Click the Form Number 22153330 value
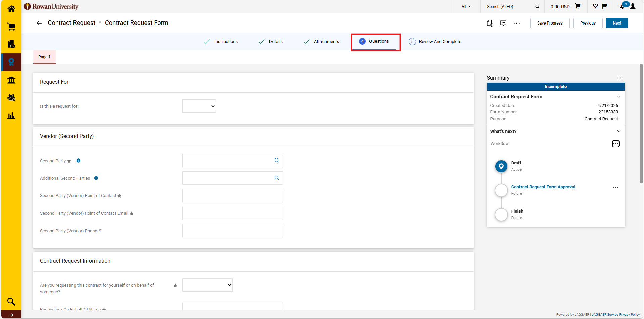 [608, 112]
